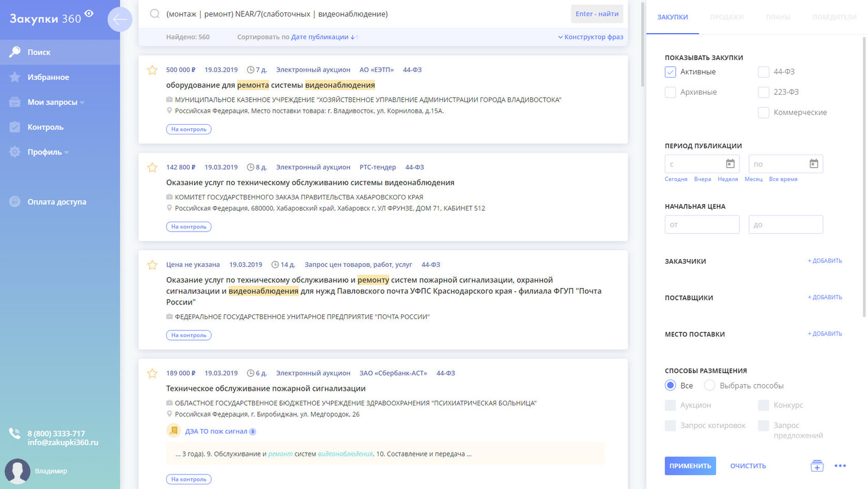Tick the Аукцион checkbox
This screenshot has width=868, height=489.
pyautogui.click(x=670, y=405)
